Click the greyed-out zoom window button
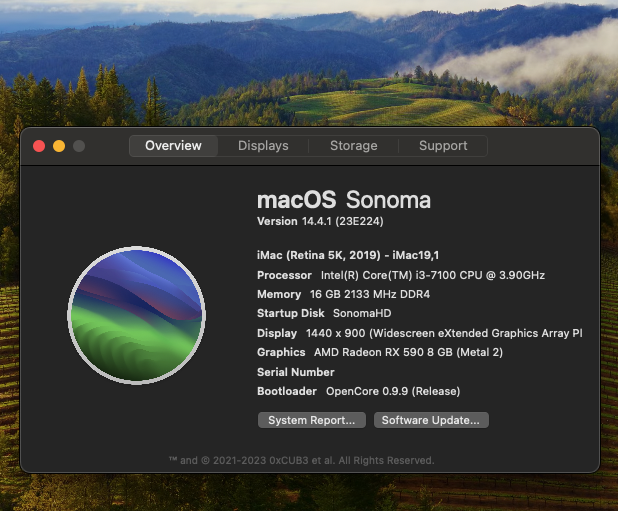Screen dimensions: 618x511 coord(79,146)
